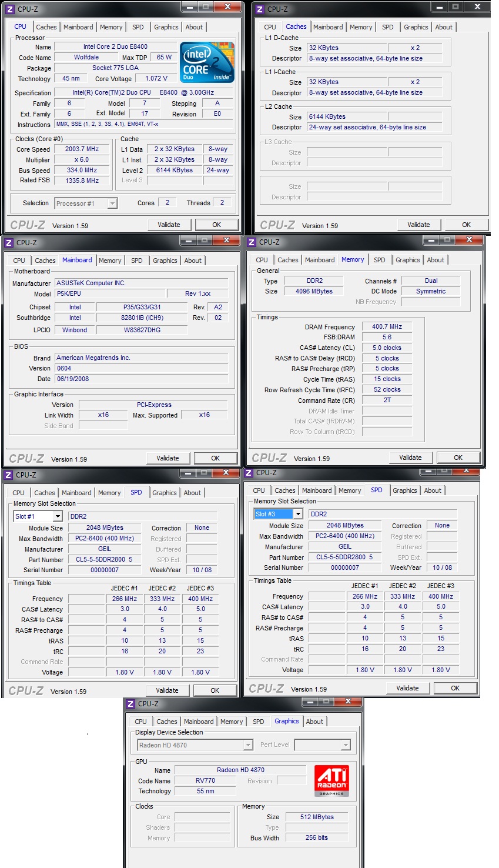Open the Caches tab in the Memory window
Screen dimensions: 499x868
click(288, 260)
